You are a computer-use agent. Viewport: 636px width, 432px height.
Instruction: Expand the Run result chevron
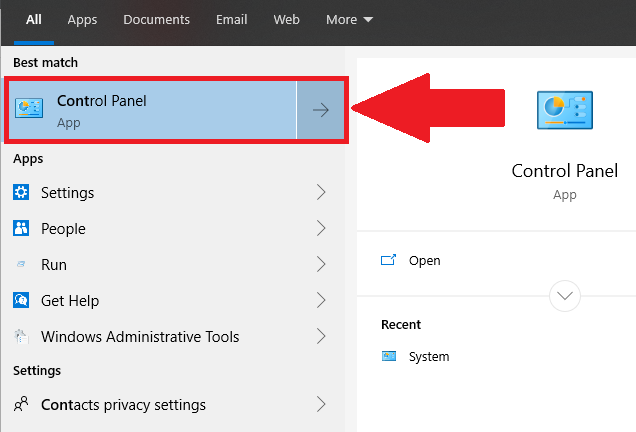click(321, 264)
